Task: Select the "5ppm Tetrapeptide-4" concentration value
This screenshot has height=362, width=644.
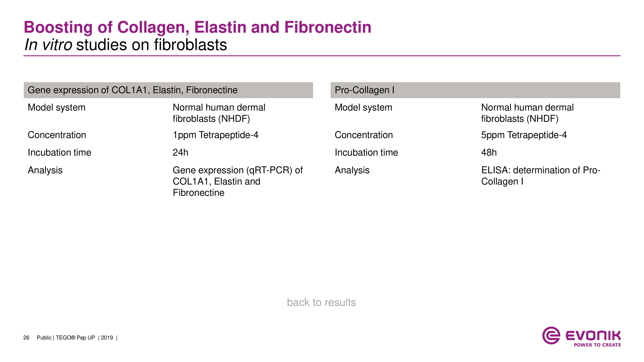Action: click(x=524, y=135)
